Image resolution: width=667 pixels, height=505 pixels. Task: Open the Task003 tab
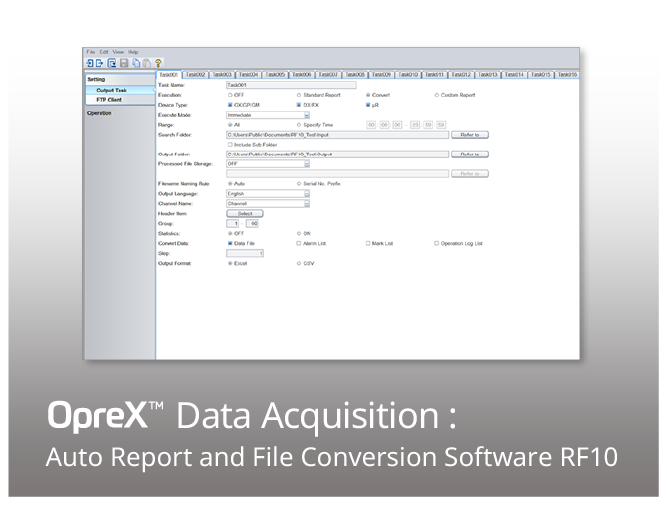point(222,75)
